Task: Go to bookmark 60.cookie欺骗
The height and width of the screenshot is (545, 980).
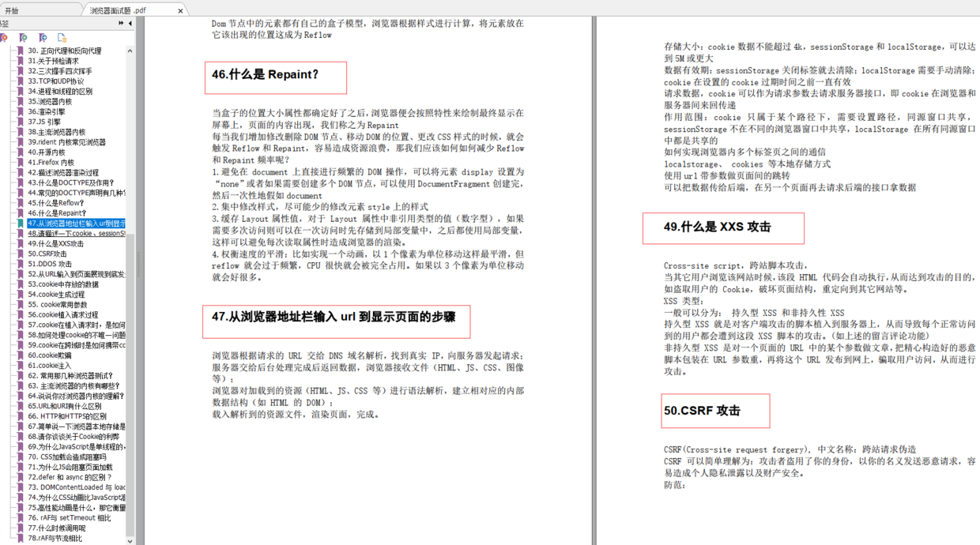Action: click(50, 355)
